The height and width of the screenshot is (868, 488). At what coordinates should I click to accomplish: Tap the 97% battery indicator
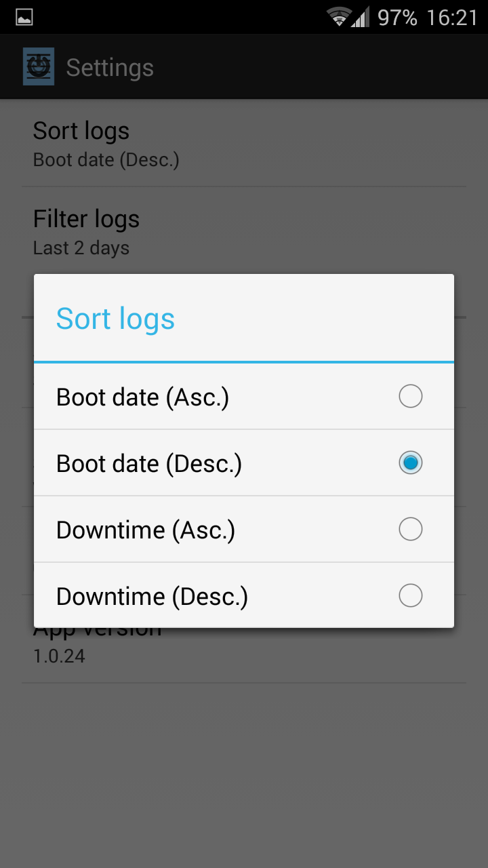(x=397, y=18)
